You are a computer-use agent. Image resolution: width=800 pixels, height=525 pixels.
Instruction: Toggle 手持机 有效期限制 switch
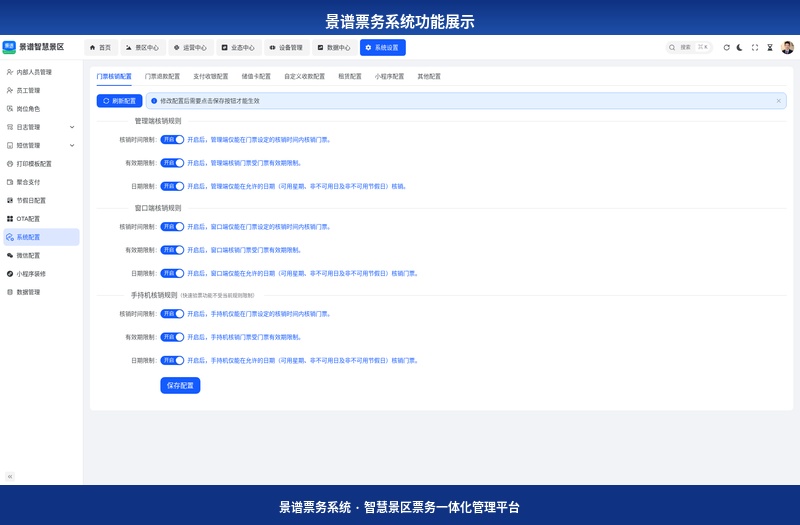coord(172,337)
